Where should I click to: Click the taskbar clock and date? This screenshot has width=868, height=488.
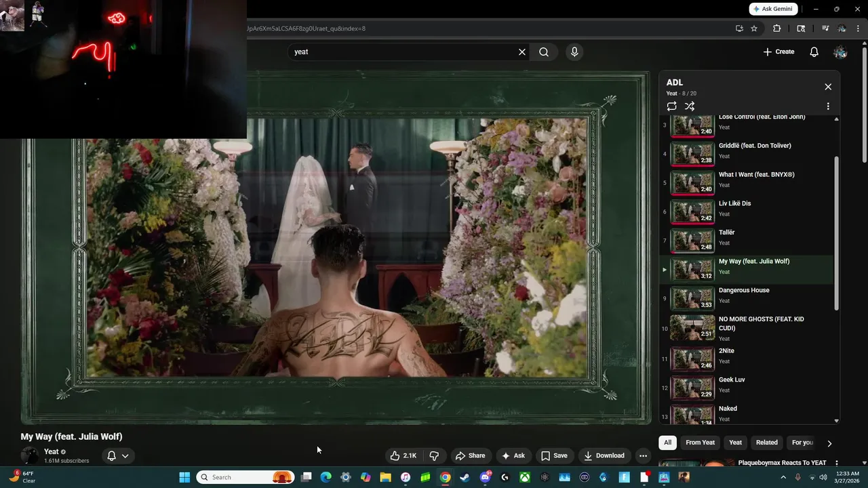(847, 477)
